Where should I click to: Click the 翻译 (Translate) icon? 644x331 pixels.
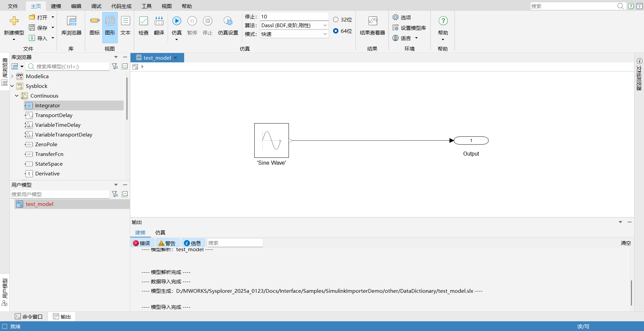(x=159, y=21)
